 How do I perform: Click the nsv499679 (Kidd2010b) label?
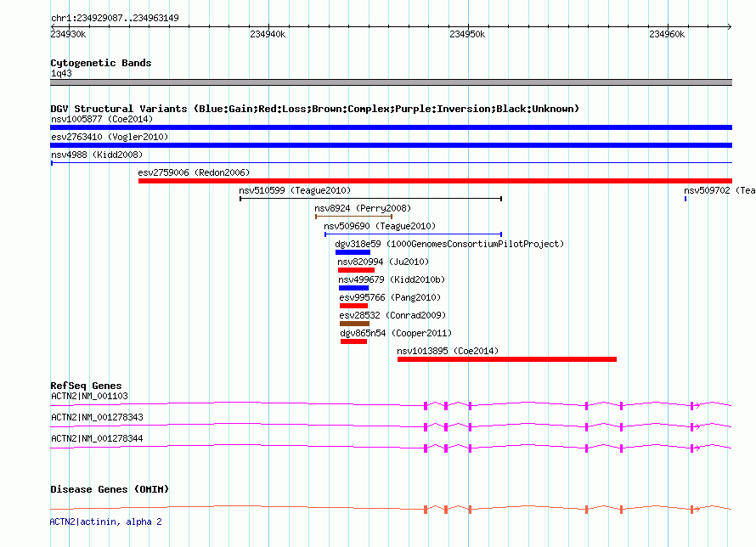pyautogui.click(x=392, y=279)
